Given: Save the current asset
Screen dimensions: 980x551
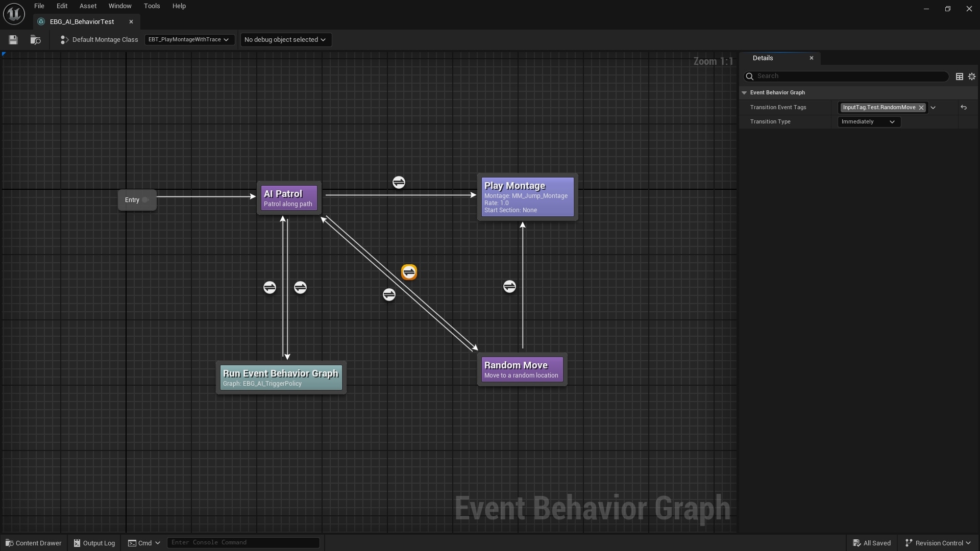Looking at the screenshot, I should pos(12,39).
